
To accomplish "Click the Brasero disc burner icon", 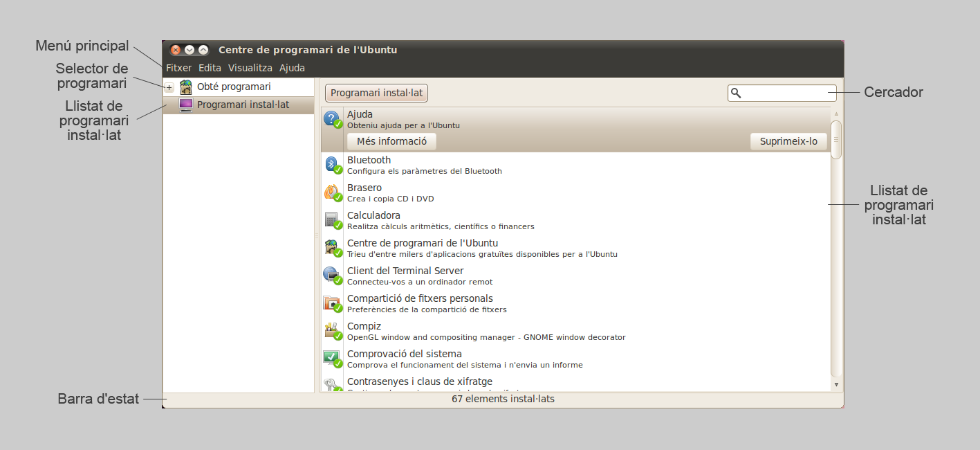I will tap(333, 192).
